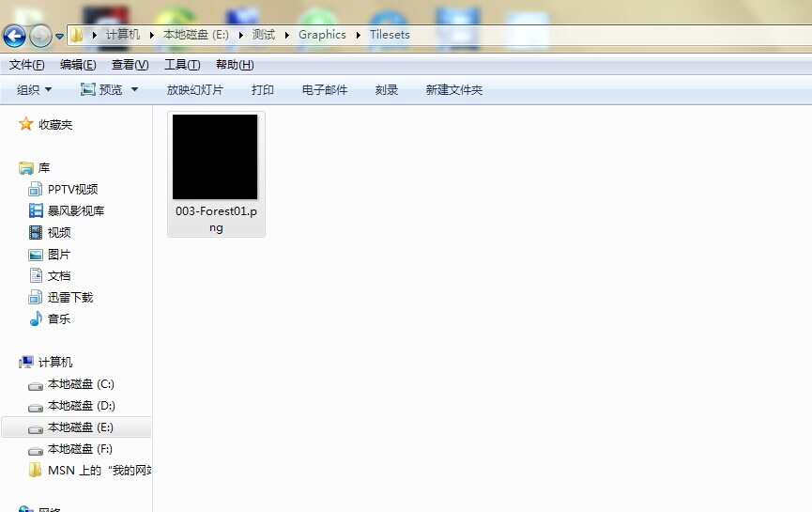812x512 pixels.
Task: Open the PPTV视频 library
Action: [73, 190]
